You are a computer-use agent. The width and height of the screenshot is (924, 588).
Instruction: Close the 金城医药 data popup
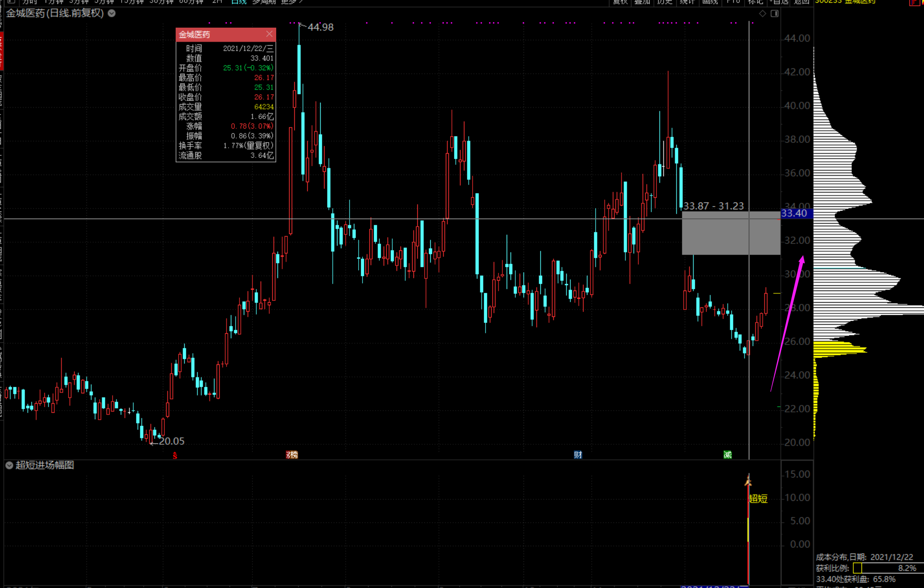pos(269,34)
